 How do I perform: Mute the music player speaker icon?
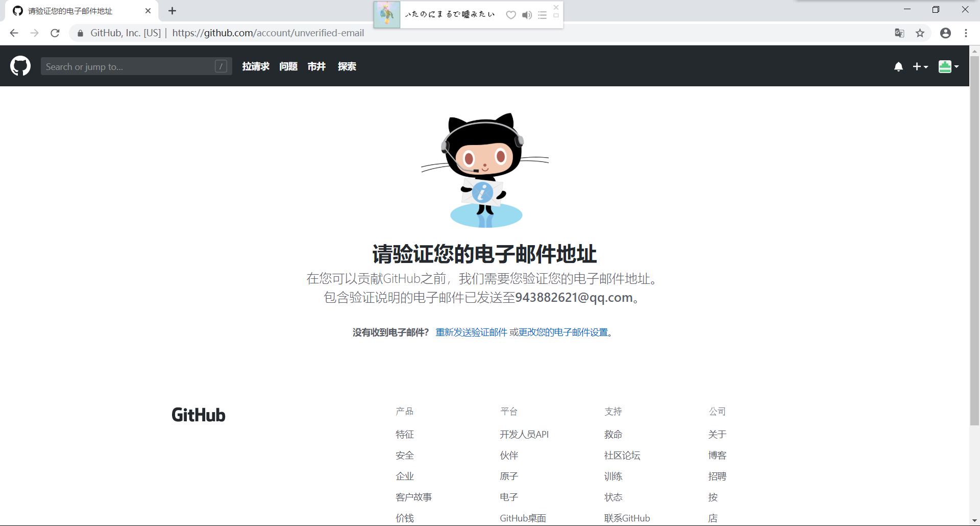(x=527, y=15)
